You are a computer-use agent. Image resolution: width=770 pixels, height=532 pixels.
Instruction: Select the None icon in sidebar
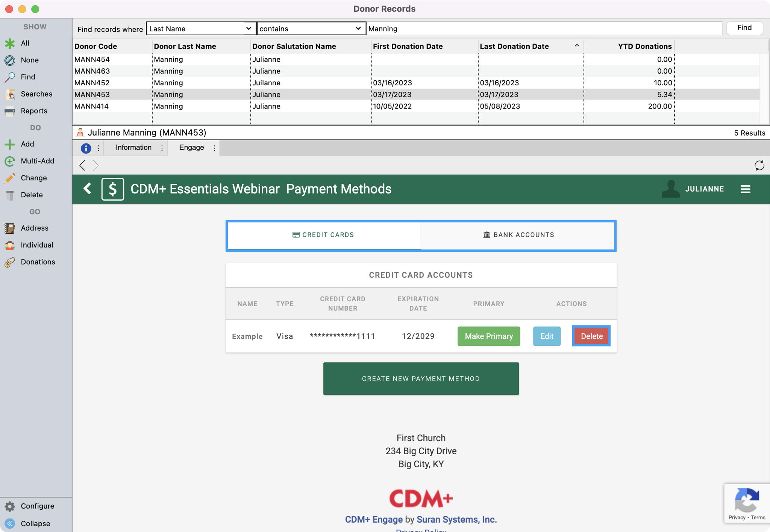(10, 60)
